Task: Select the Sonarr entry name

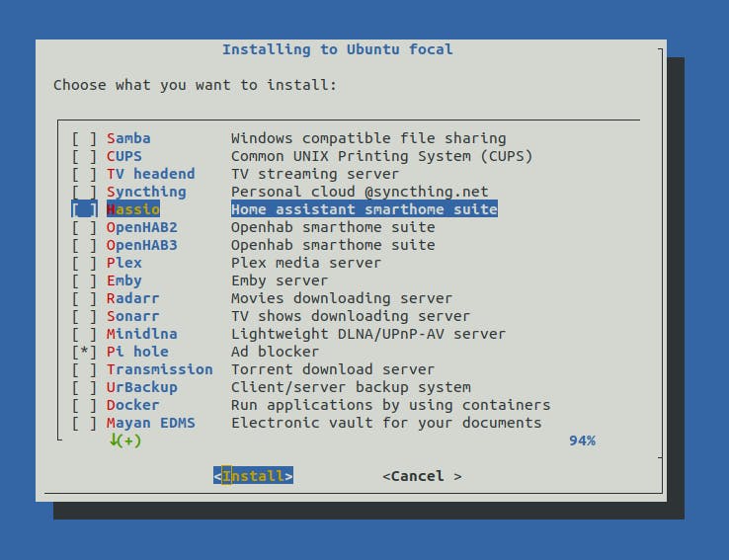Action: 133,316
